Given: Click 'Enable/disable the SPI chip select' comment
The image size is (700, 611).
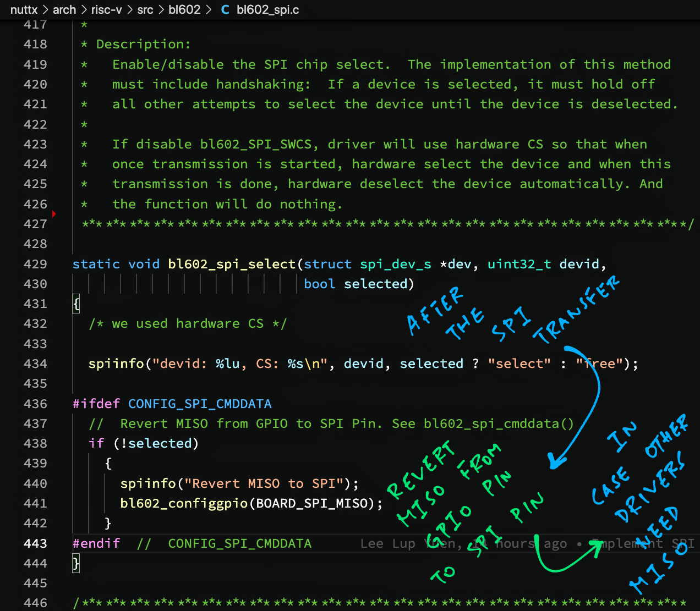Looking at the screenshot, I should click(251, 64).
